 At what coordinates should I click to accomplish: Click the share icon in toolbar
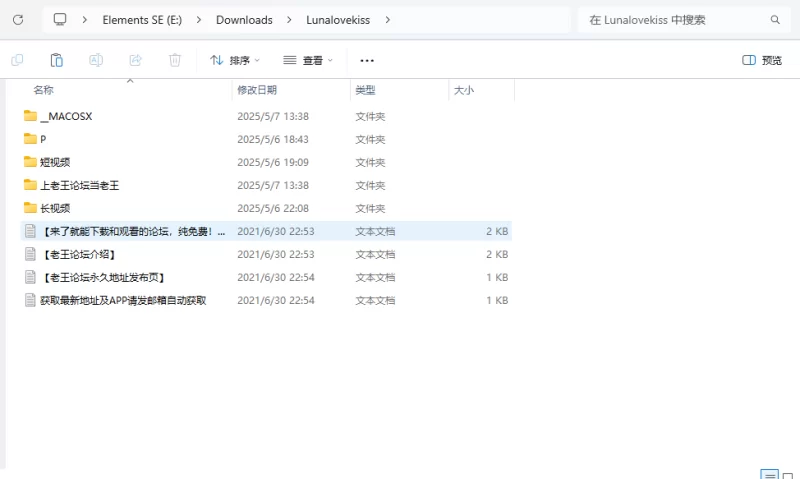[135, 60]
